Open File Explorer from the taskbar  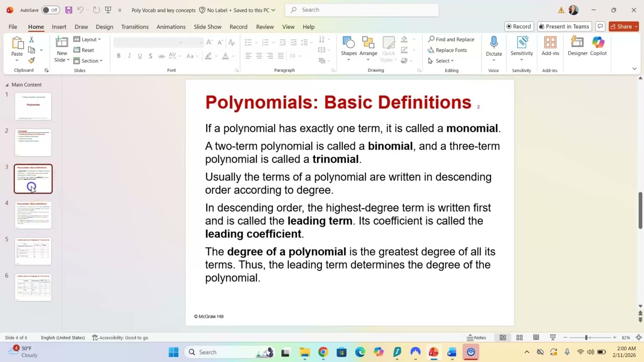tap(304, 352)
